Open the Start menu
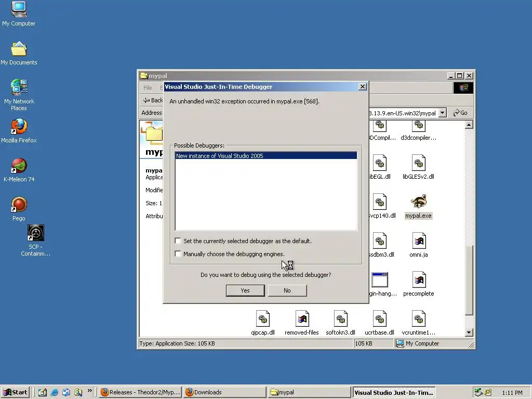532x399 pixels. click(15, 392)
